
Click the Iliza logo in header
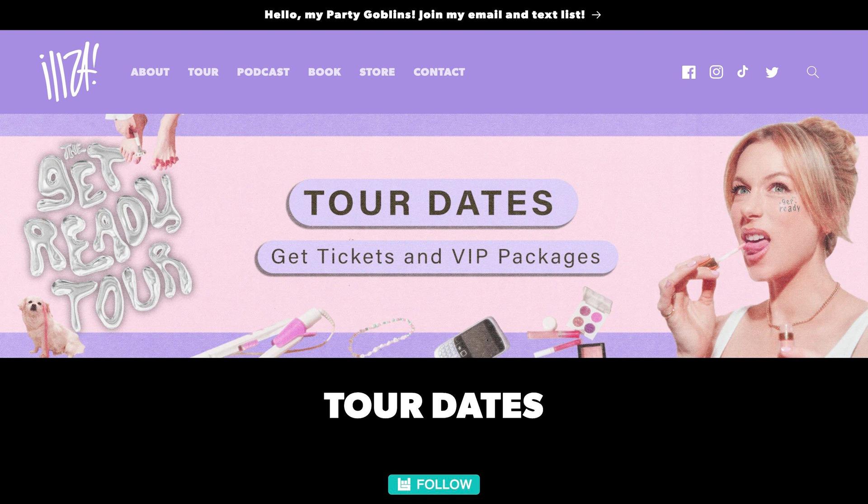(69, 72)
